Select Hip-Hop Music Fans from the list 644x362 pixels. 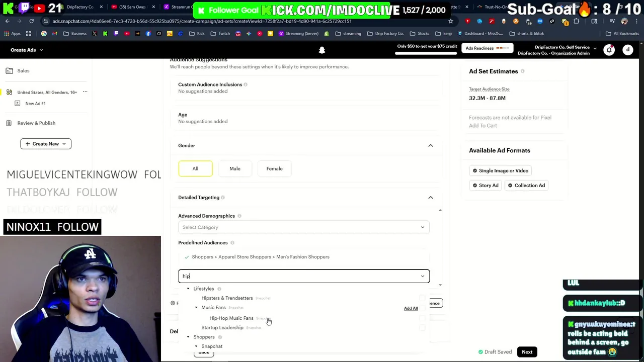(x=231, y=318)
